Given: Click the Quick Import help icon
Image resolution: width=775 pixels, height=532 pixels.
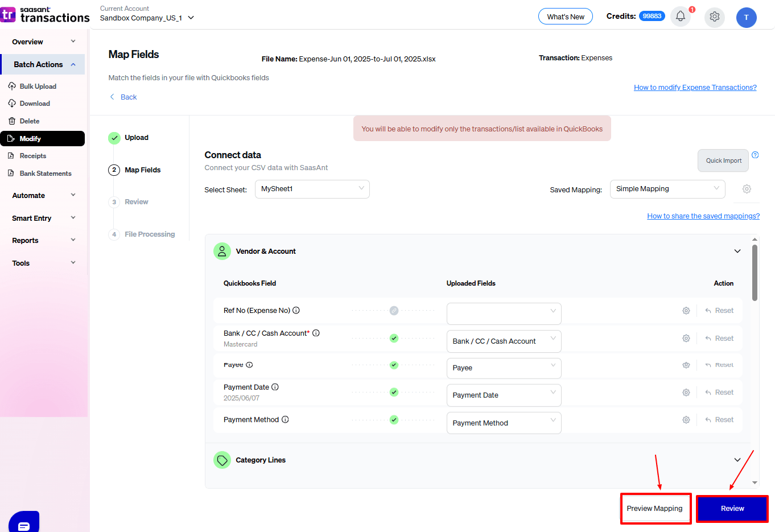Looking at the screenshot, I should point(755,155).
